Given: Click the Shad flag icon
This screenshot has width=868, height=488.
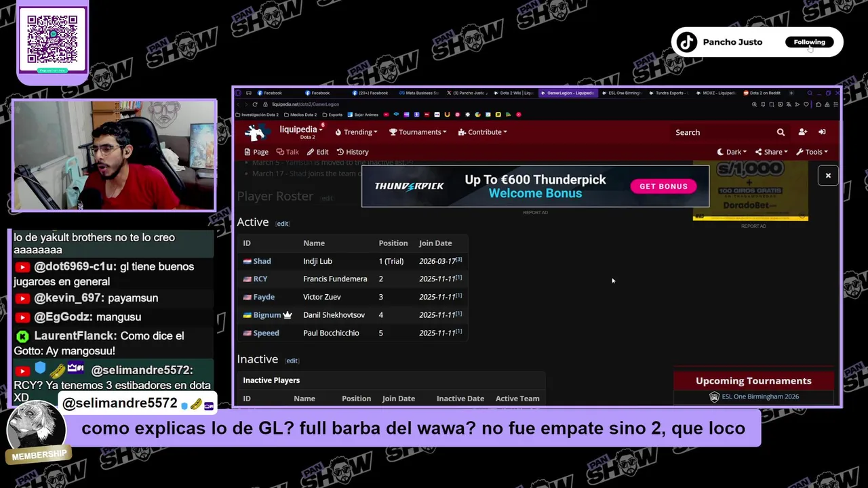Looking at the screenshot, I should click(x=248, y=261).
